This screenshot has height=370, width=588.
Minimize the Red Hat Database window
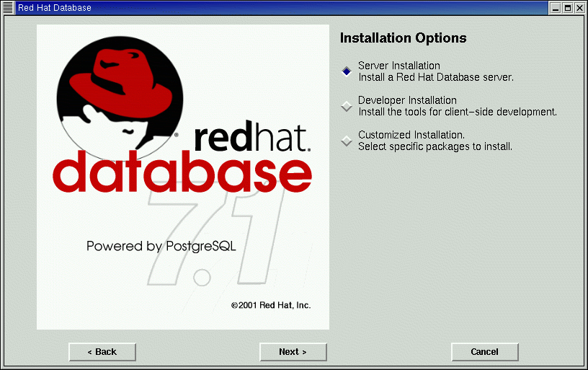pos(556,8)
